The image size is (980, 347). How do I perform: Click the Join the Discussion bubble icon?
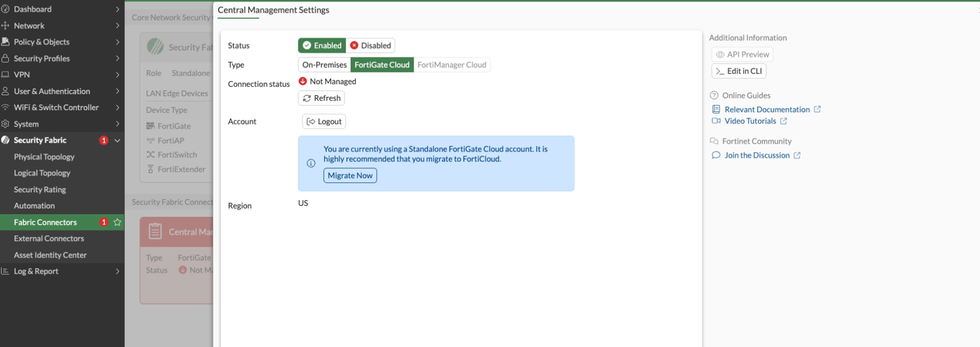click(x=716, y=155)
